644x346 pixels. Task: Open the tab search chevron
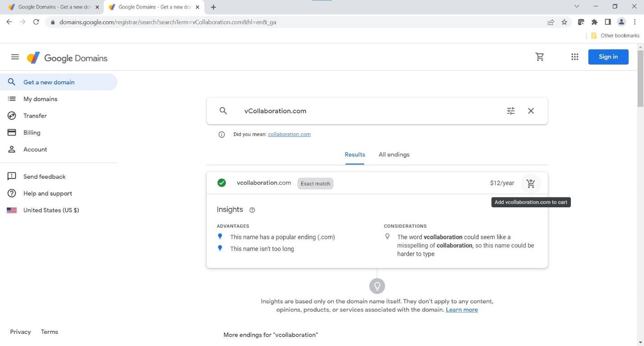576,7
